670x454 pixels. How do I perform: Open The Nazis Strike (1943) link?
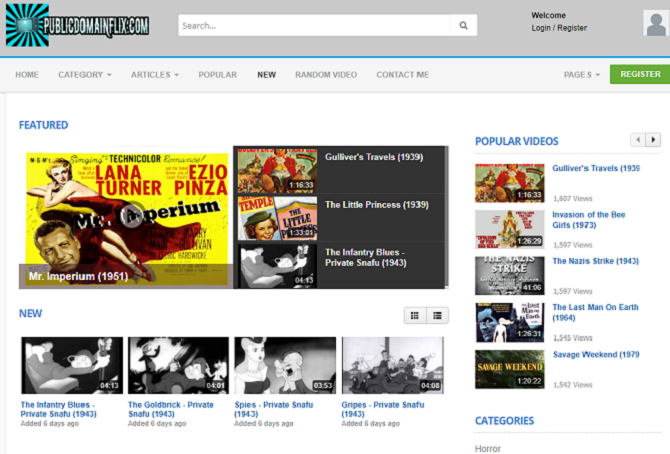pyautogui.click(x=595, y=261)
